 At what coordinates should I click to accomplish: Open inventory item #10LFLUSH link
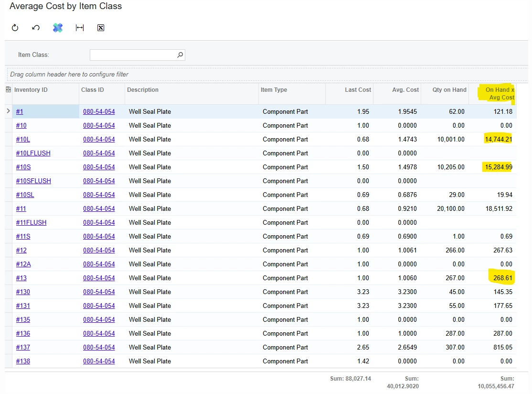[x=33, y=153]
